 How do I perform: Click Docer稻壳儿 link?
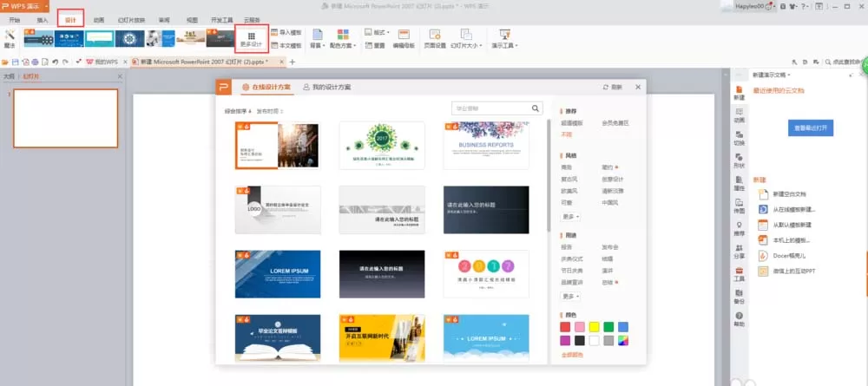(789, 256)
